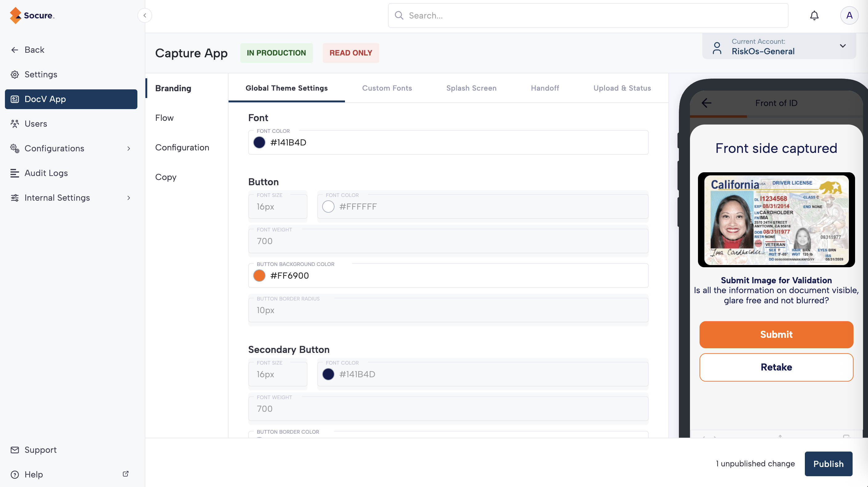Open the user avatar menu
This screenshot has width=868, height=487.
pos(849,15)
